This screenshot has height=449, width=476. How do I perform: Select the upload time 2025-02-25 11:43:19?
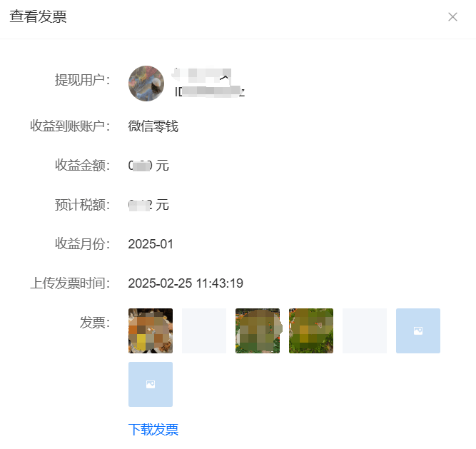(186, 283)
